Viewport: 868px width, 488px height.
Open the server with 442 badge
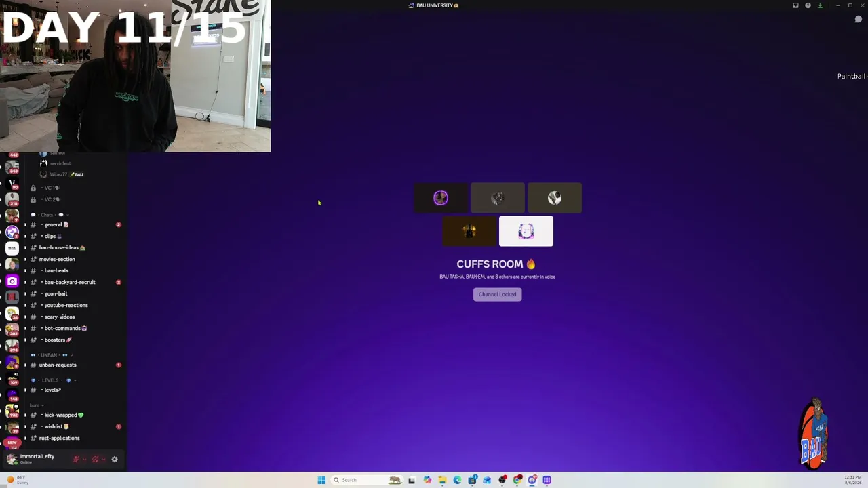tap(12, 155)
